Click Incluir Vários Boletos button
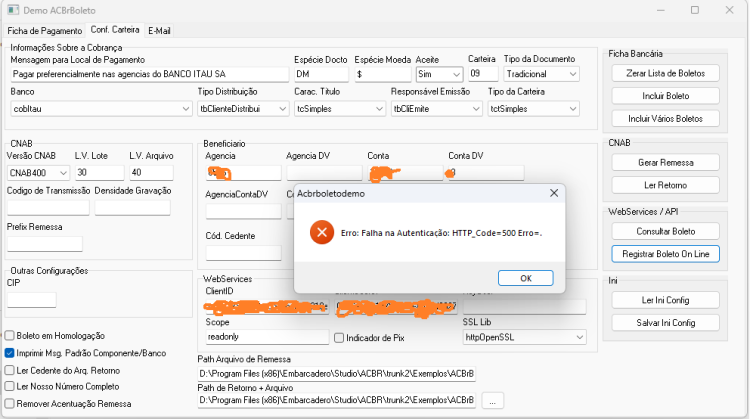 [665, 119]
